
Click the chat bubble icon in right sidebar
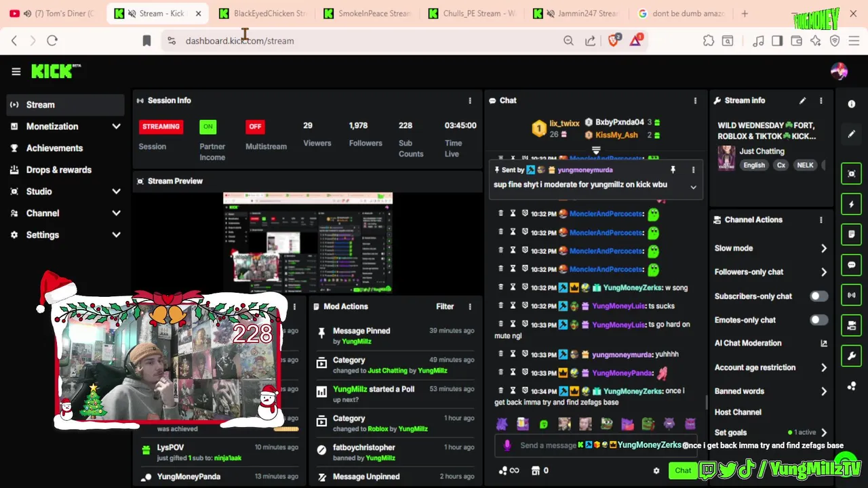(852, 265)
